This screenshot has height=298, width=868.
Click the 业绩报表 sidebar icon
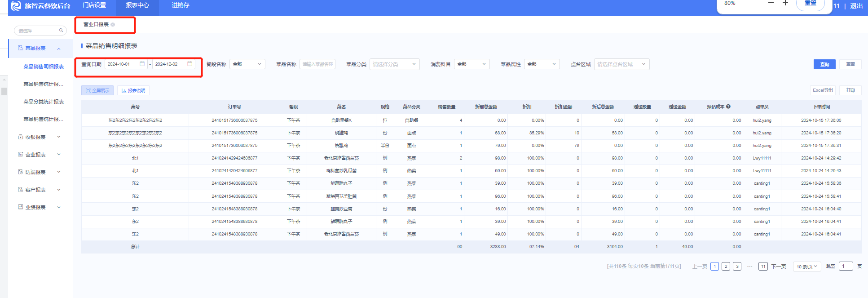[20, 207]
